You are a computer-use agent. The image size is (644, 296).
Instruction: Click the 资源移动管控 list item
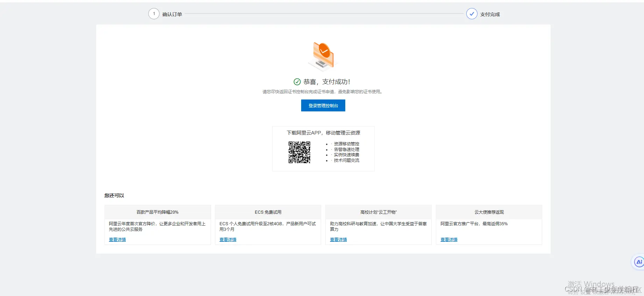[346, 144]
